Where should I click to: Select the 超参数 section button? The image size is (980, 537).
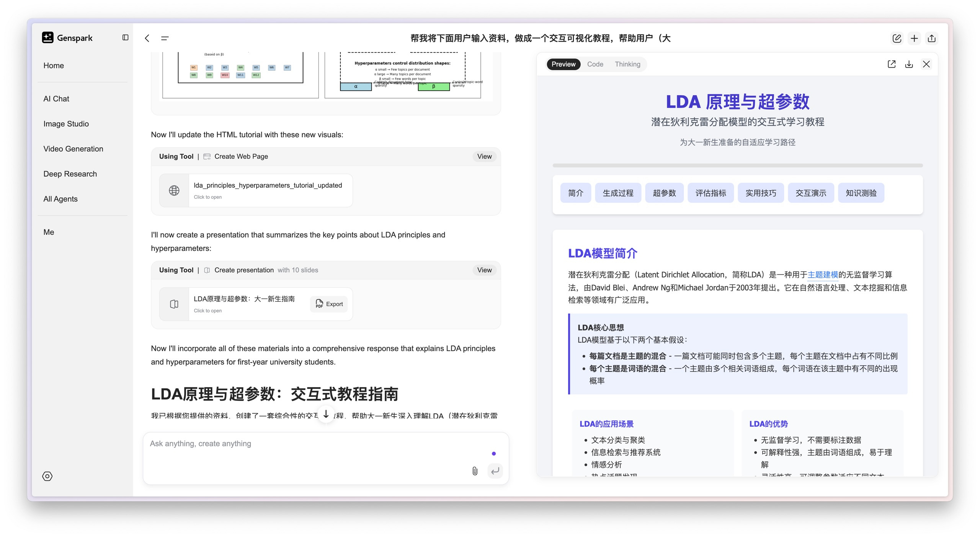[x=664, y=193]
